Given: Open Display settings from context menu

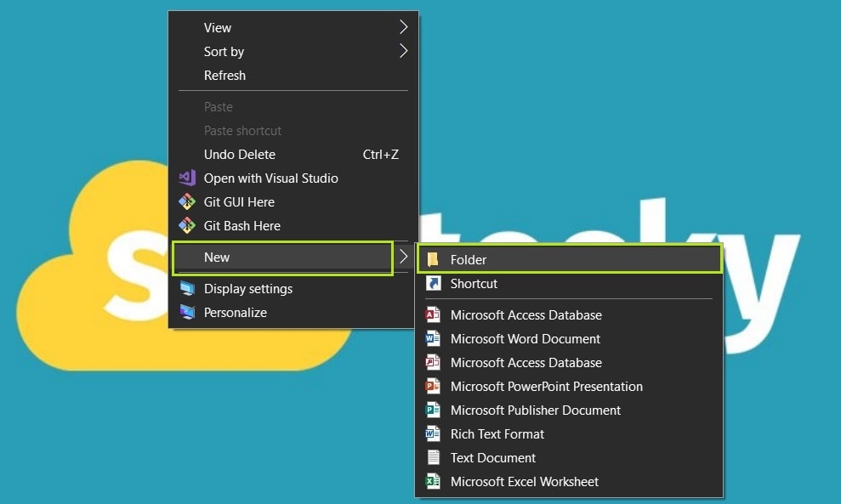Looking at the screenshot, I should click(x=293, y=288).
